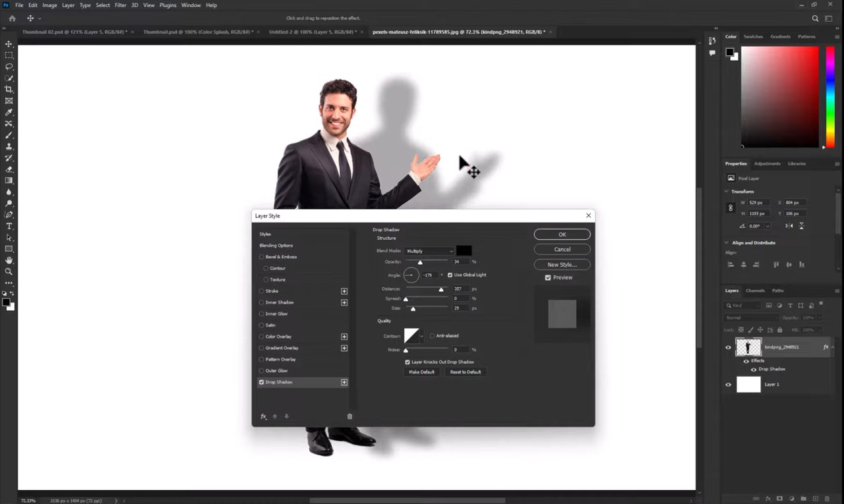Screen dimensions: 844x504
Task: Switch to the Channels tab
Action: [755, 291]
